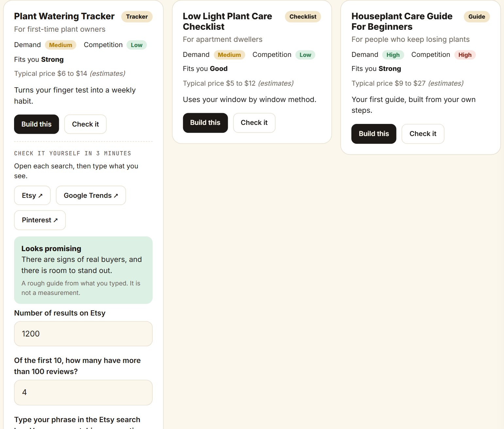The width and height of the screenshot is (504, 429).
Task: Click the Low competition badge on Plant Watering Tracker
Action: tap(137, 45)
